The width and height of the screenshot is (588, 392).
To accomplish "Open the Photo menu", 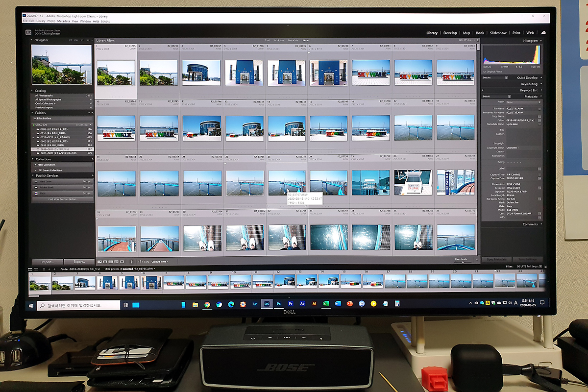I will (x=51, y=21).
